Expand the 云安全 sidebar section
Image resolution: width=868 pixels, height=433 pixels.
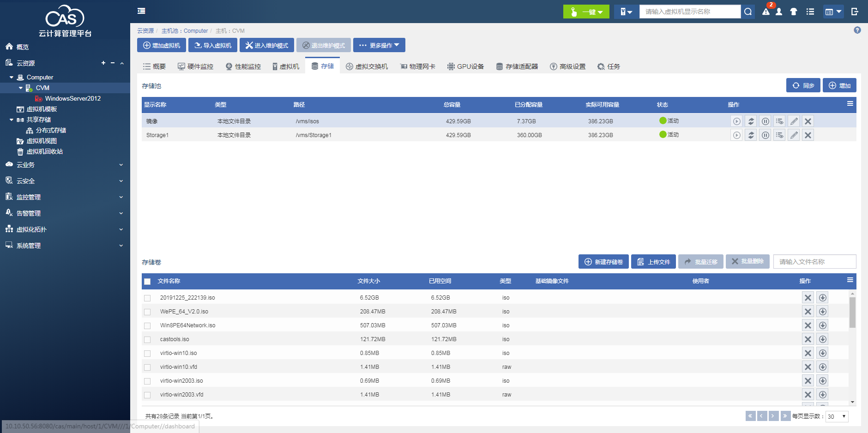click(x=65, y=181)
